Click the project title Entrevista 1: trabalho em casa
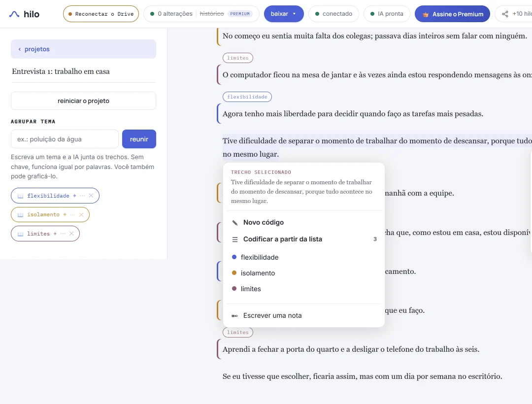 pyautogui.click(x=61, y=71)
